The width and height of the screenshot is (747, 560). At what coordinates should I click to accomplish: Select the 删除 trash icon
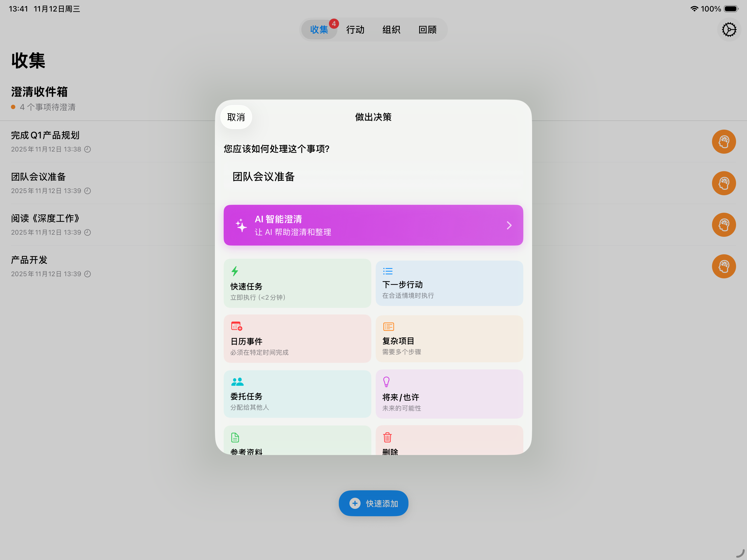387,437
